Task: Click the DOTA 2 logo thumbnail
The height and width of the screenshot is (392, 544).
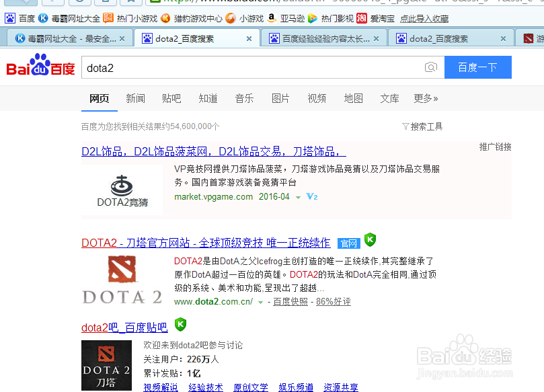Action: tap(122, 280)
